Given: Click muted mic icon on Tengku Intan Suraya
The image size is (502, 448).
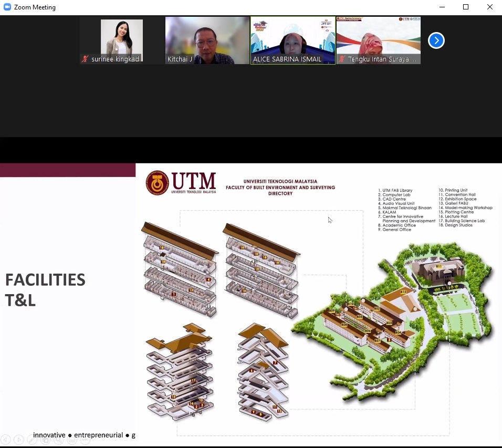Looking at the screenshot, I should [342, 59].
